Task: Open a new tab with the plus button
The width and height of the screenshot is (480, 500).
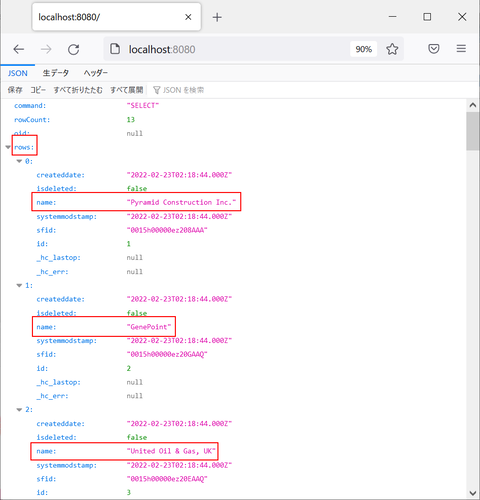Action: tap(217, 17)
